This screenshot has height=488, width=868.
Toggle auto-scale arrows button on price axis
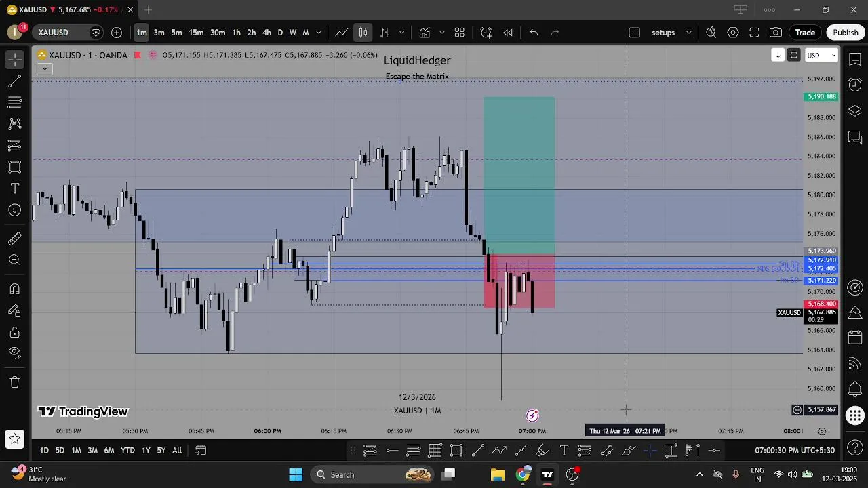(793, 55)
